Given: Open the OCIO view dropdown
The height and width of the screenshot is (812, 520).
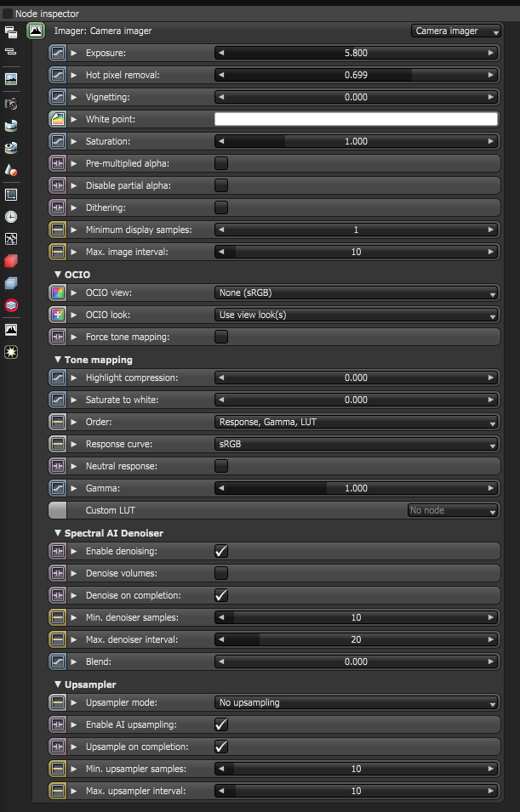Looking at the screenshot, I should click(356, 292).
